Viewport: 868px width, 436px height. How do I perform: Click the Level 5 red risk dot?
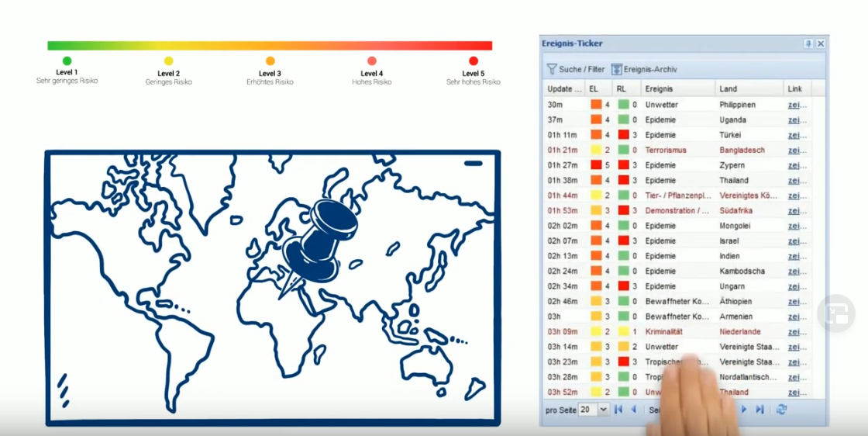(474, 61)
